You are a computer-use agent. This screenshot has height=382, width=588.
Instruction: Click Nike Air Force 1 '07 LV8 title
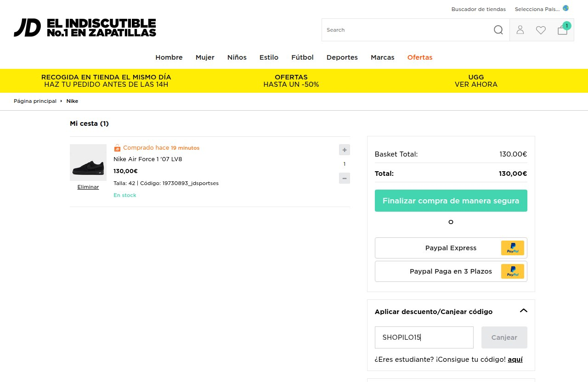point(148,159)
